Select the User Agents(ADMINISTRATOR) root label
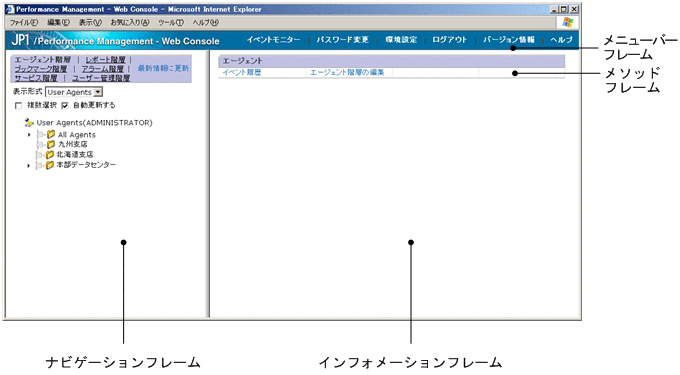Image resolution: width=680 pixels, height=375 pixels. (x=95, y=123)
